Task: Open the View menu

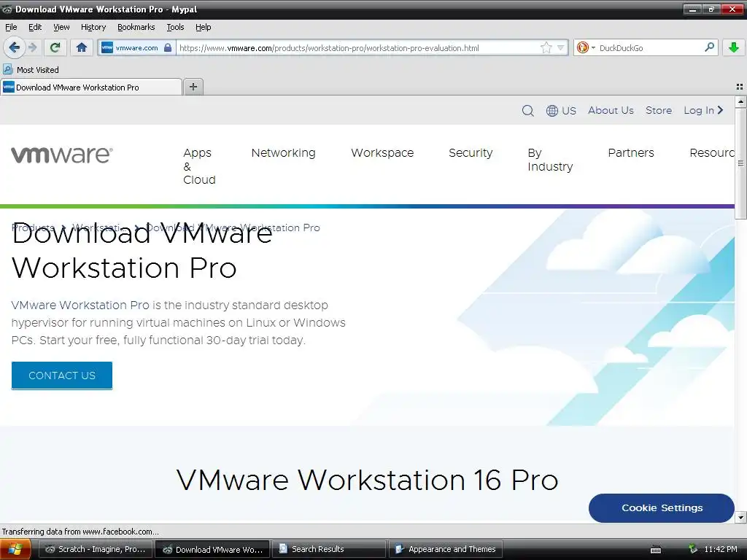Action: point(61,27)
